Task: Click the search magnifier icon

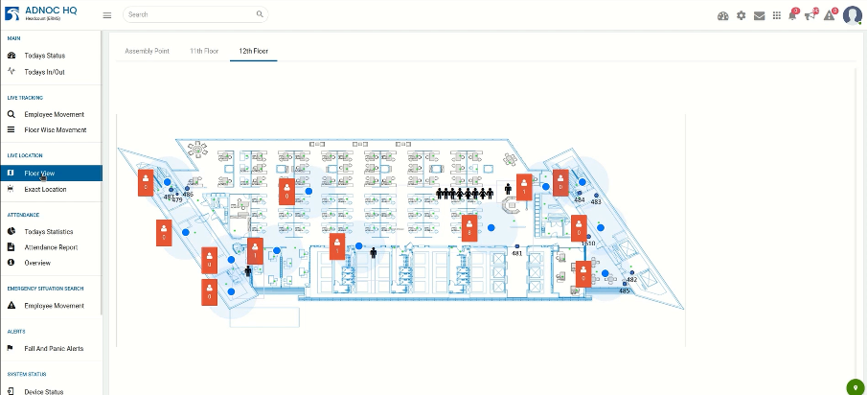Action: pyautogui.click(x=260, y=14)
